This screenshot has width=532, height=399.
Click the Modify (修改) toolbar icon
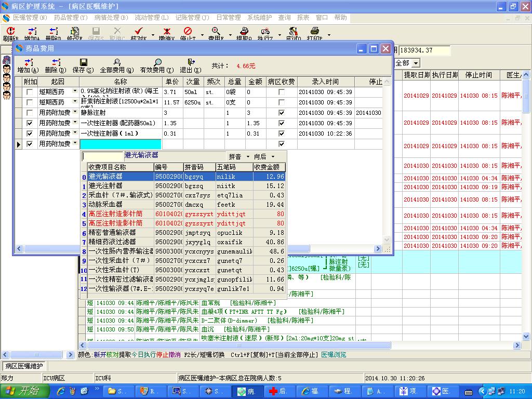point(75,33)
